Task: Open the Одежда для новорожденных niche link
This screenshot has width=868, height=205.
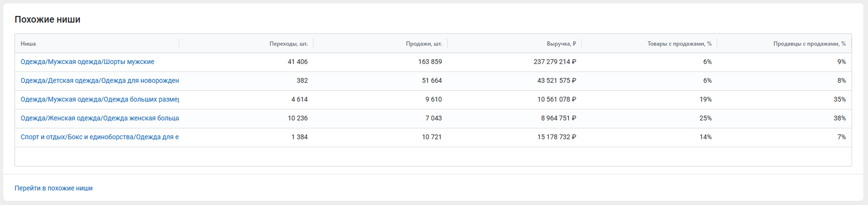Action: [99, 81]
